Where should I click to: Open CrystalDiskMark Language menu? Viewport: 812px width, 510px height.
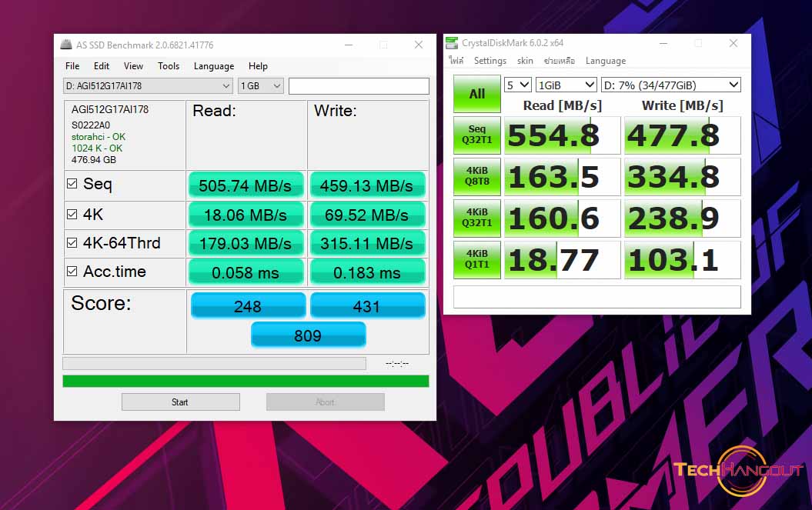point(606,61)
